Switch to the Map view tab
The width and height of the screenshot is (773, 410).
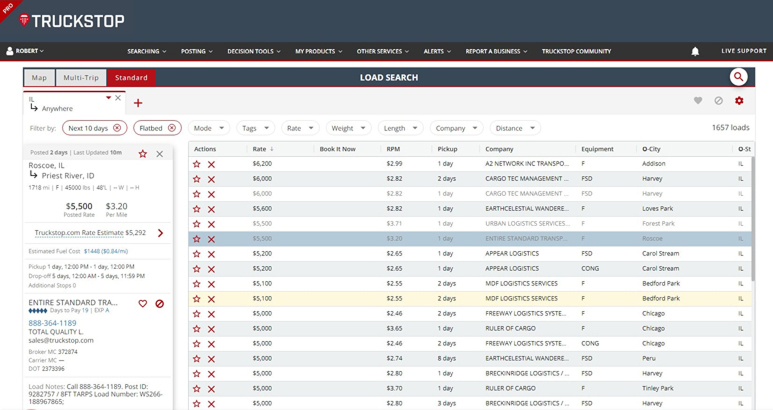(39, 77)
